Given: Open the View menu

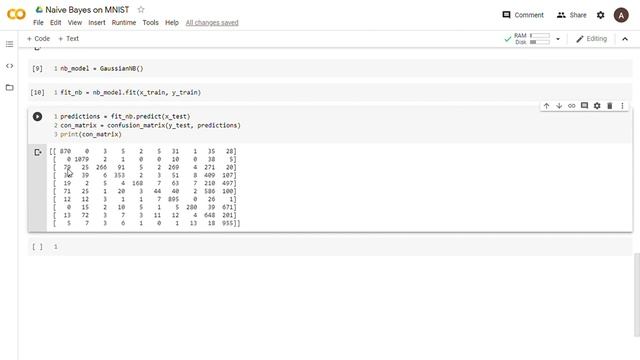Looking at the screenshot, I should (x=75, y=23).
